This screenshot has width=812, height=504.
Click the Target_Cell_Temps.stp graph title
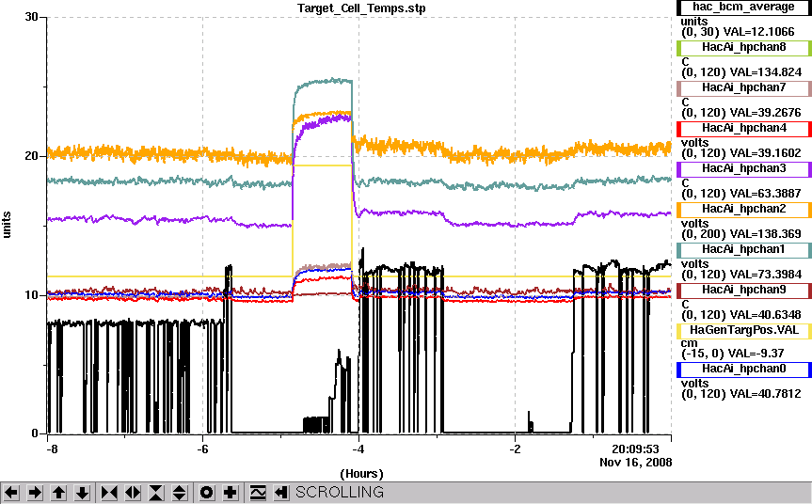(361, 8)
